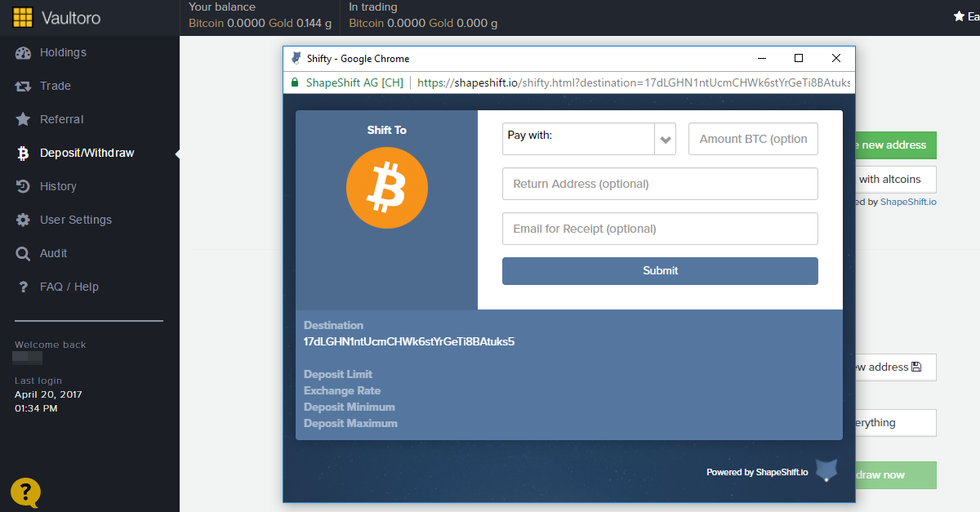Click the green padlock secure icon
Viewport: 980px width, 512px height.
pos(294,82)
